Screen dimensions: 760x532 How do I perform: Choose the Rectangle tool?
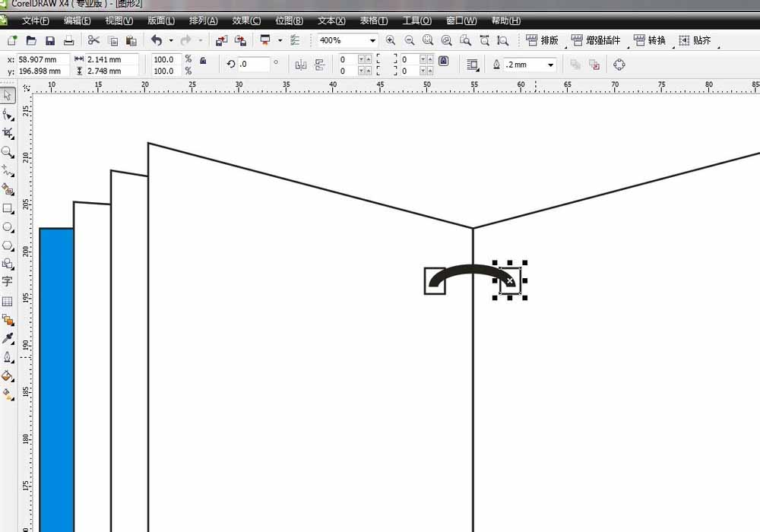(x=9, y=209)
